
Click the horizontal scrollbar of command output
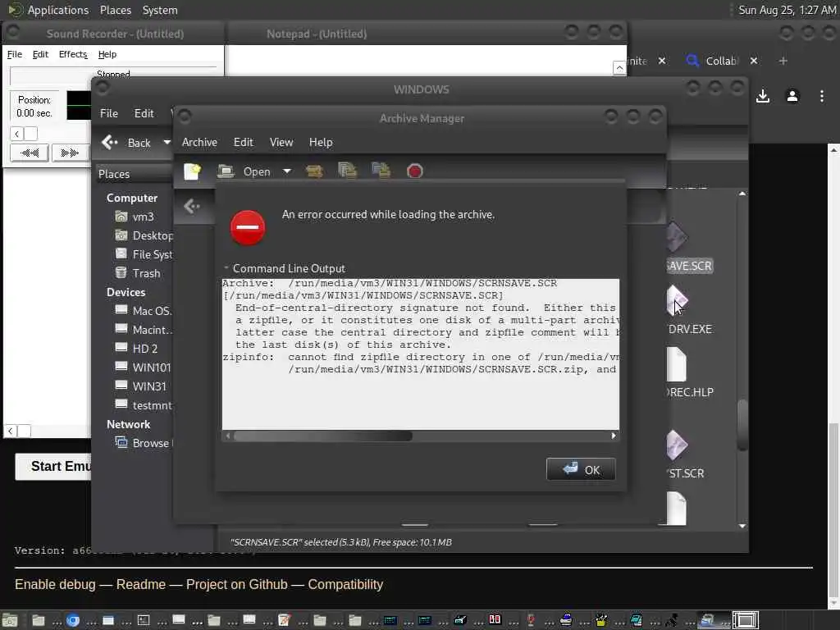pyautogui.click(x=323, y=436)
